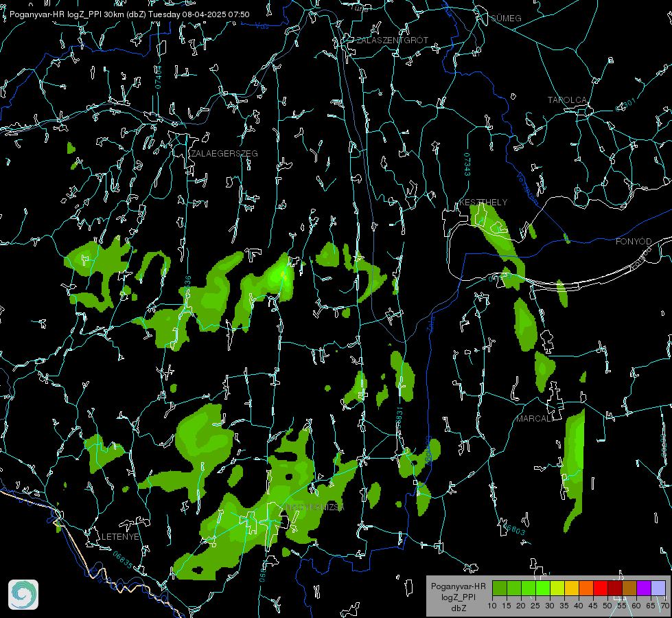672x618 pixels.
Task: Click the MARCALI town label
Action: [x=535, y=419]
